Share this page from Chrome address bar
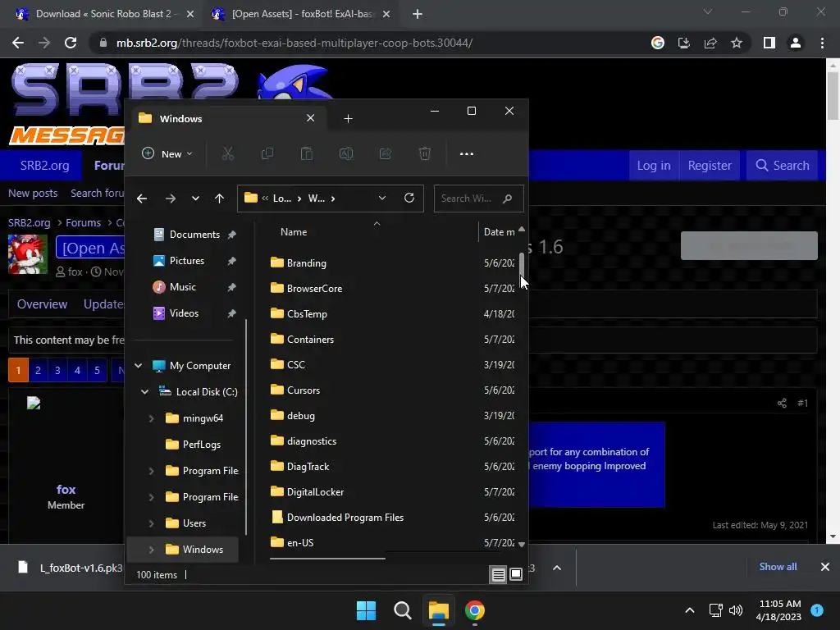 click(710, 43)
